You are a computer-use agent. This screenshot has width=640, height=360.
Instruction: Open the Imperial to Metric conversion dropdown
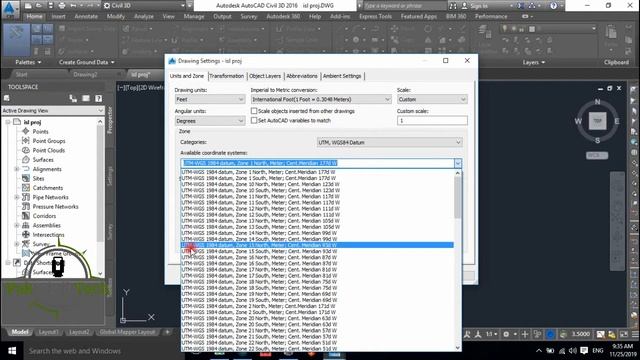[321, 99]
